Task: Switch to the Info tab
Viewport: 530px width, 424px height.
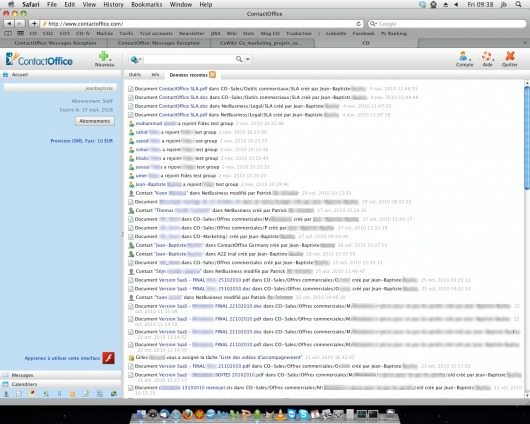Action: pyautogui.click(x=155, y=75)
